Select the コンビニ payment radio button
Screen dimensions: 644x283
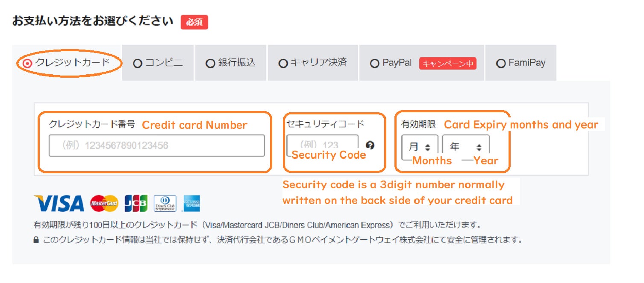pyautogui.click(x=138, y=64)
